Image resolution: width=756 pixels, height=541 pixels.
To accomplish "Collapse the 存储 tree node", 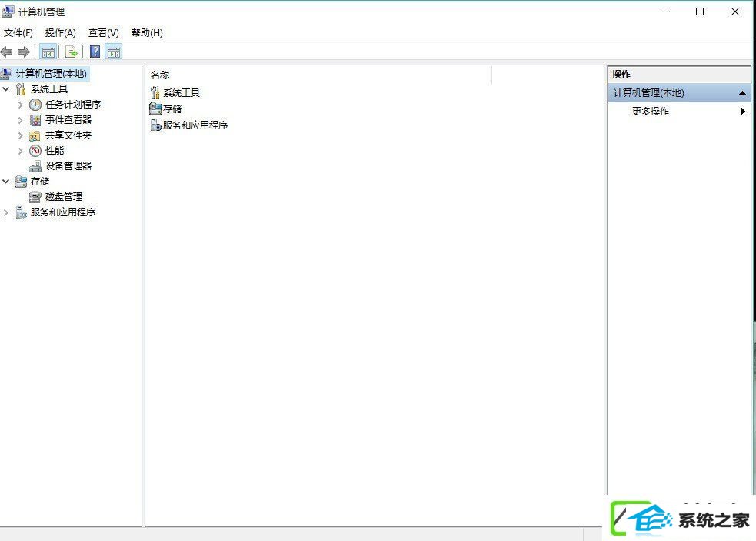I will [6, 182].
